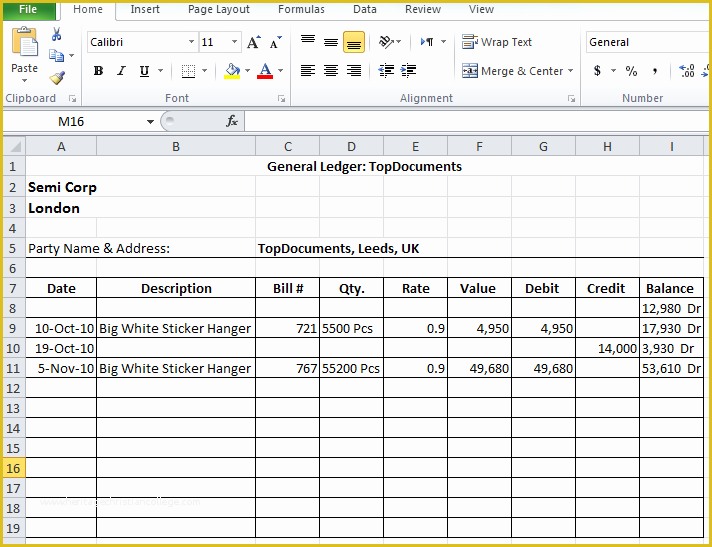Image resolution: width=712 pixels, height=547 pixels.
Task: Click Increase Indent icon
Action: pyautogui.click(x=409, y=71)
